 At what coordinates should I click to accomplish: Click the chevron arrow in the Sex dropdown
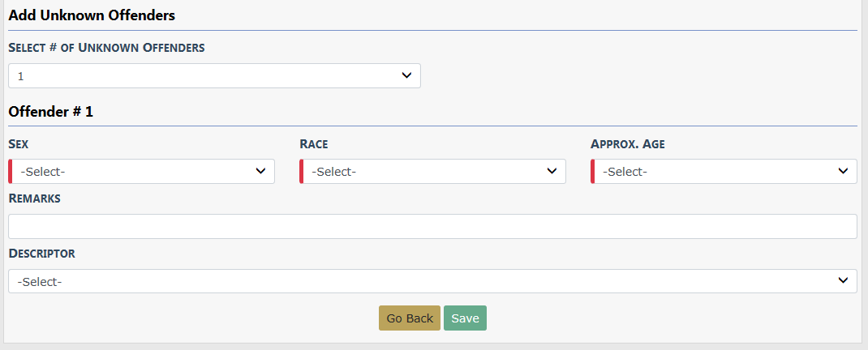click(260, 171)
